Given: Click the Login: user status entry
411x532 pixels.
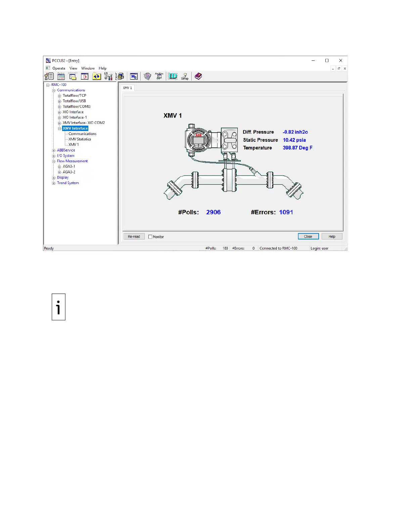Looking at the screenshot, I should [x=319, y=248].
